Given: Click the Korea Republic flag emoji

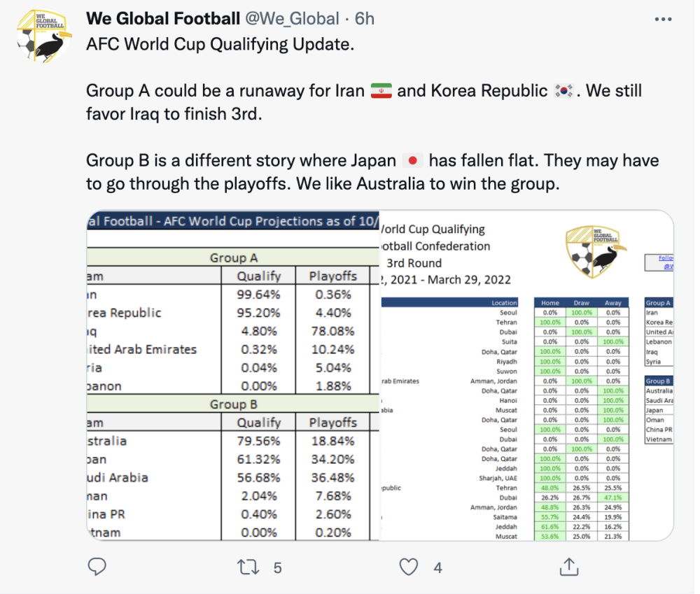Looking at the screenshot, I should point(563,91).
